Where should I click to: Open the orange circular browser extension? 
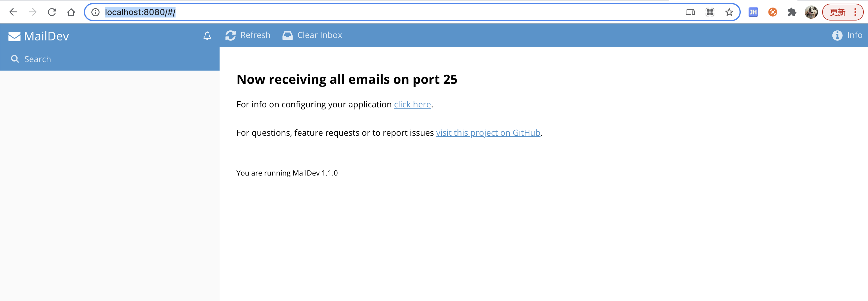(x=773, y=12)
